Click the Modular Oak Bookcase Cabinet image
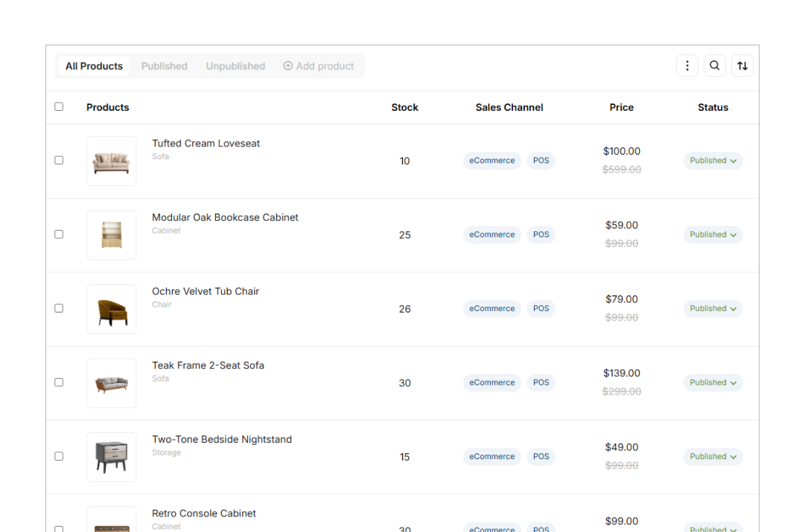Viewport: 805px width, 532px height. point(112,235)
